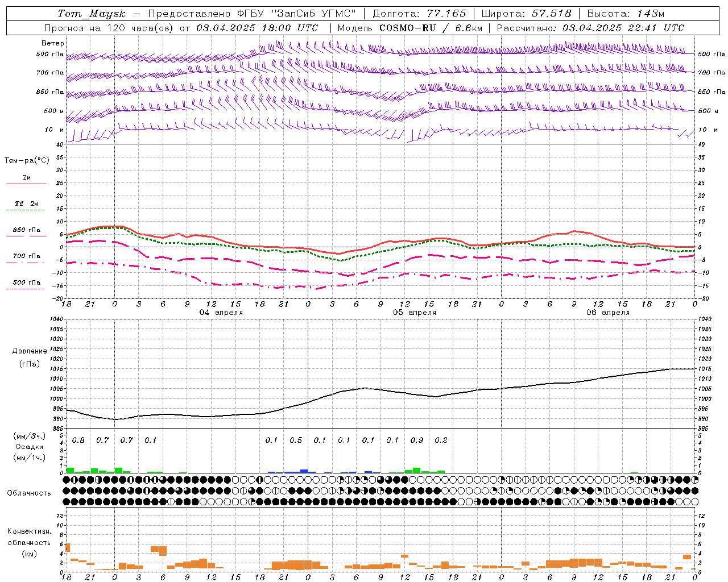Image resolution: width=728 pixels, height=582 pixels.
Task: Click the Давление pressure panel label
Action: click(x=30, y=351)
